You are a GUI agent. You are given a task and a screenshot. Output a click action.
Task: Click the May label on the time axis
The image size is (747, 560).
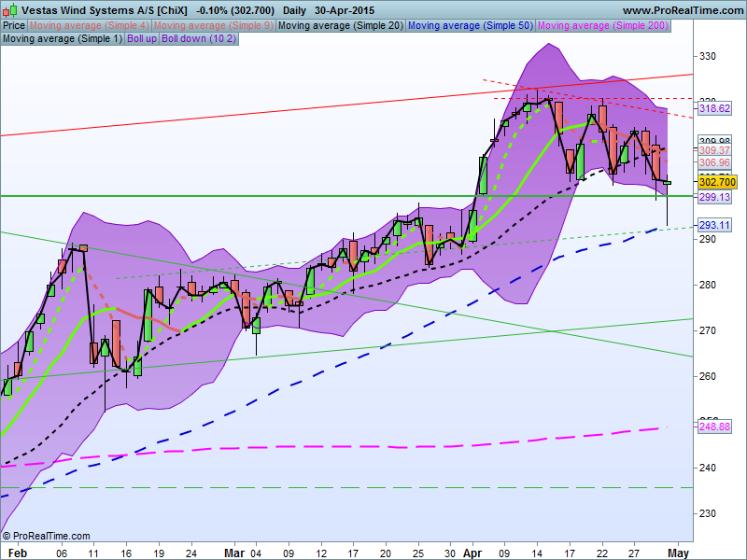click(678, 553)
